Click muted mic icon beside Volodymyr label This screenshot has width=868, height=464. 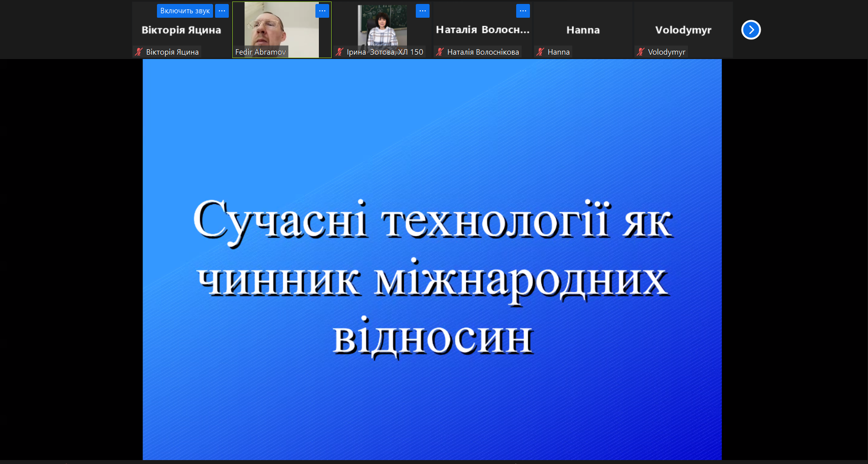pos(641,52)
